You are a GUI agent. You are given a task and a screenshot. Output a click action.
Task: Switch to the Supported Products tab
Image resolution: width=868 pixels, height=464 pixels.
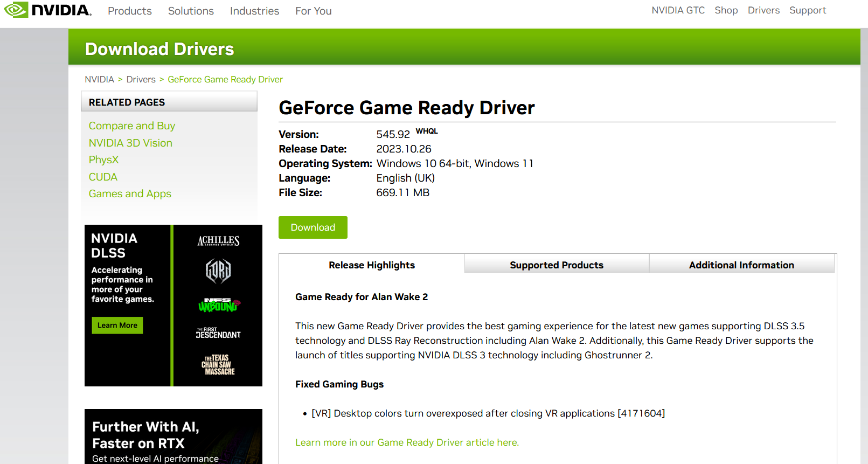[557, 265]
